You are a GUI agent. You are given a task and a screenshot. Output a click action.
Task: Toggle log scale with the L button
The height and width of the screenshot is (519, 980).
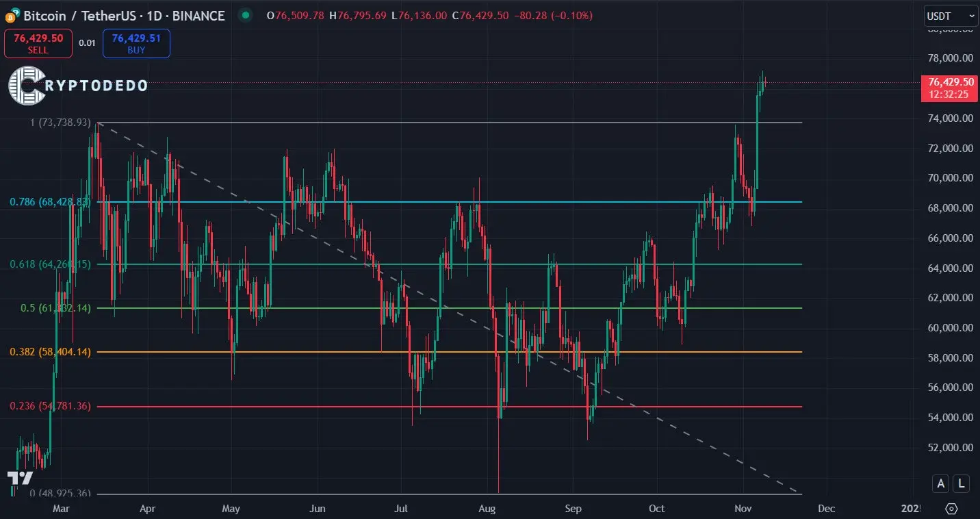962,483
